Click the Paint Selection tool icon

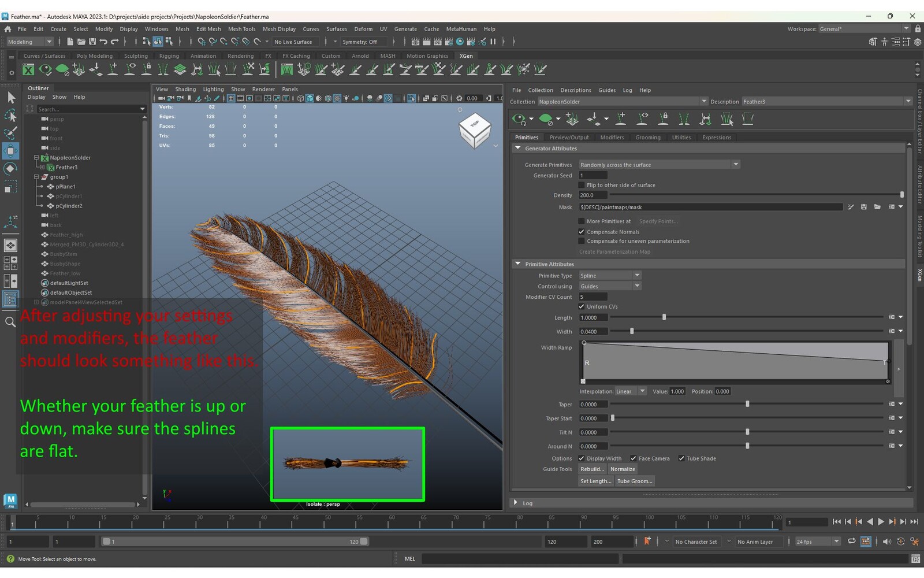(10, 132)
